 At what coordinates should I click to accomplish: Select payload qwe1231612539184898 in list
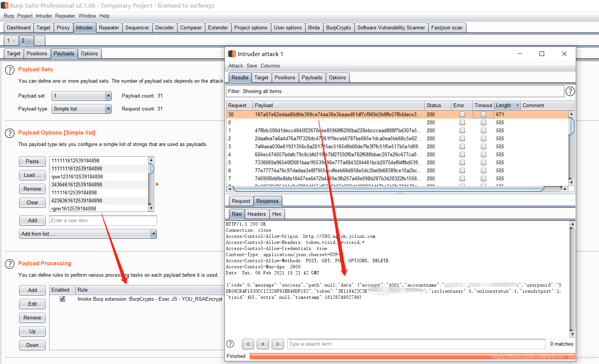point(99,176)
